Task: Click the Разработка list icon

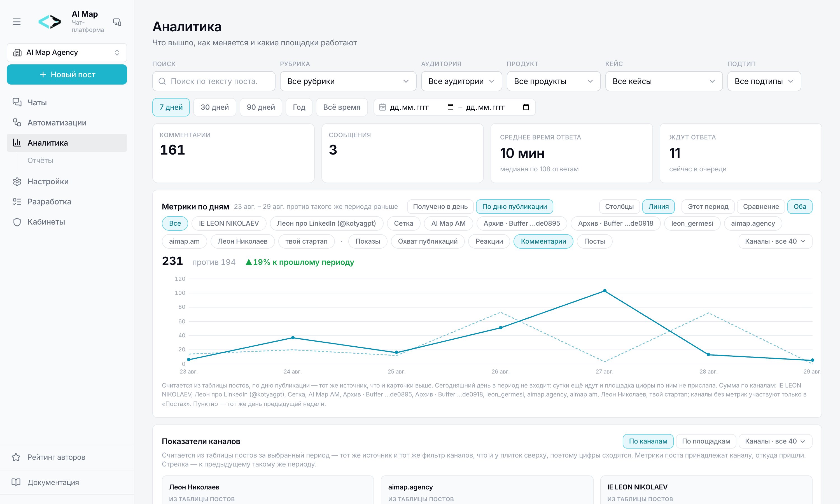Action: pos(17,202)
